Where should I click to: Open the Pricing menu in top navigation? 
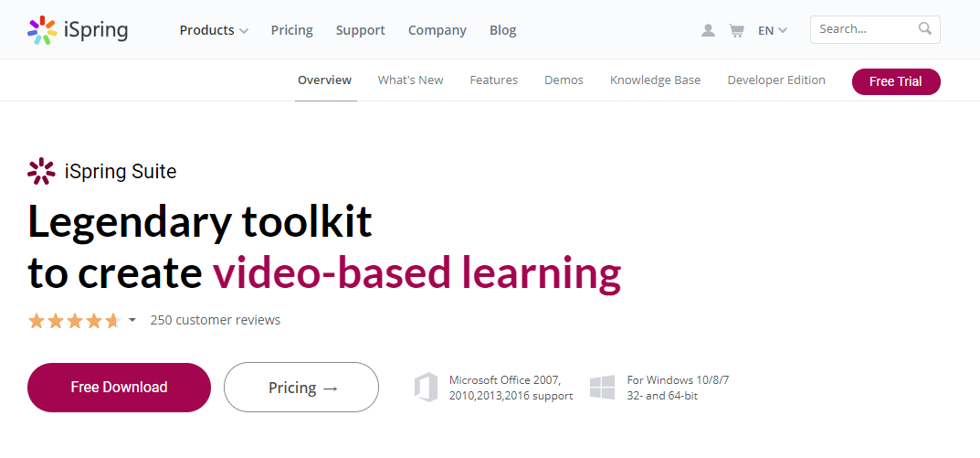pos(292,30)
